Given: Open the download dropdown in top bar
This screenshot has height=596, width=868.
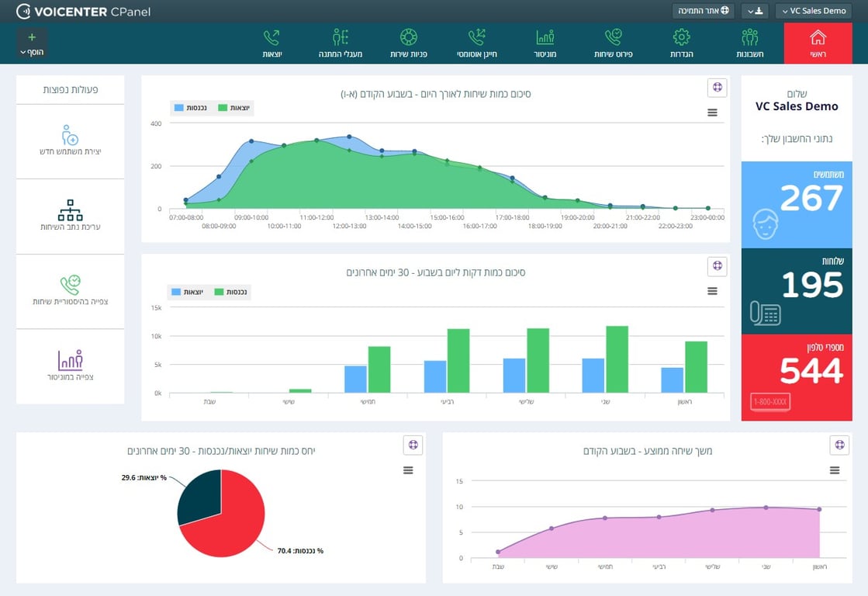Looking at the screenshot, I should [x=755, y=11].
